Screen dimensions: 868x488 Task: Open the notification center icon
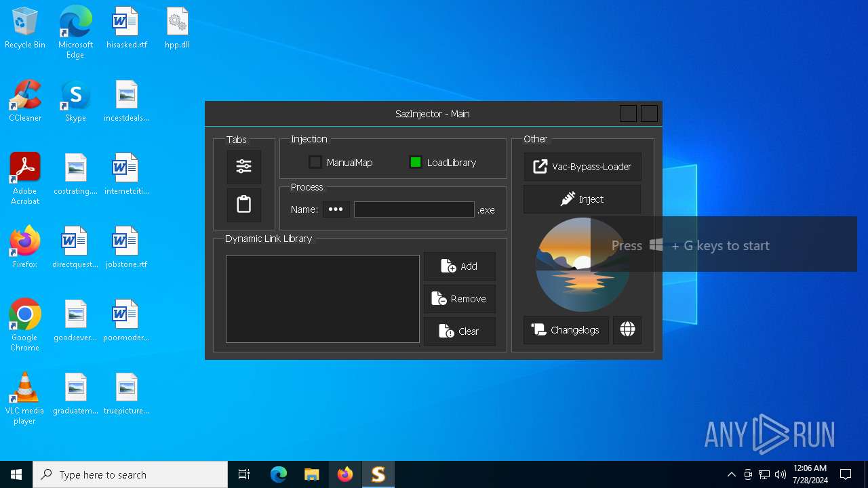846,474
